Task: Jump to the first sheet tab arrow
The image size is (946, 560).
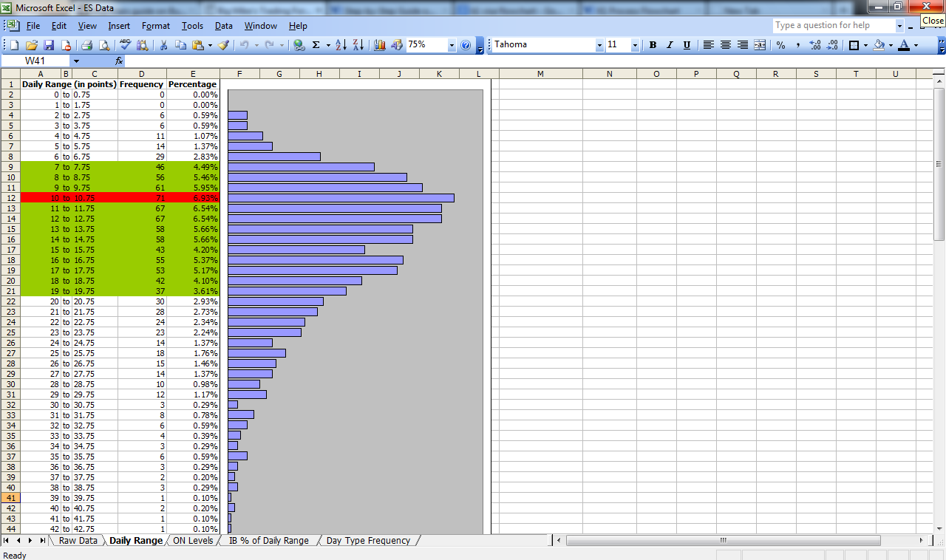Action: (7, 541)
